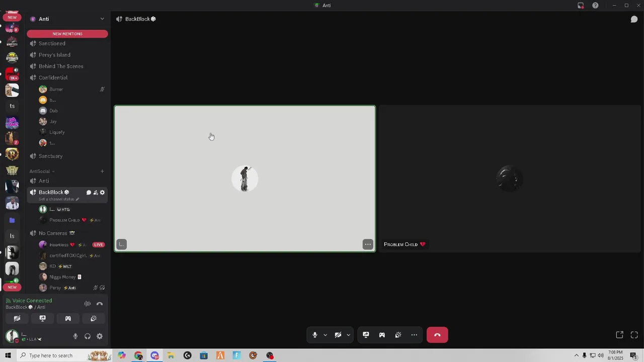Open Windows Start menu
The height and width of the screenshot is (362, 644).
8,355
